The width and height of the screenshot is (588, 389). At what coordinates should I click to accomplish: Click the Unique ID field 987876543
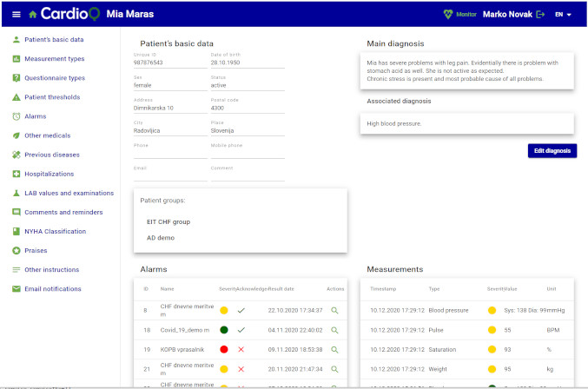170,63
